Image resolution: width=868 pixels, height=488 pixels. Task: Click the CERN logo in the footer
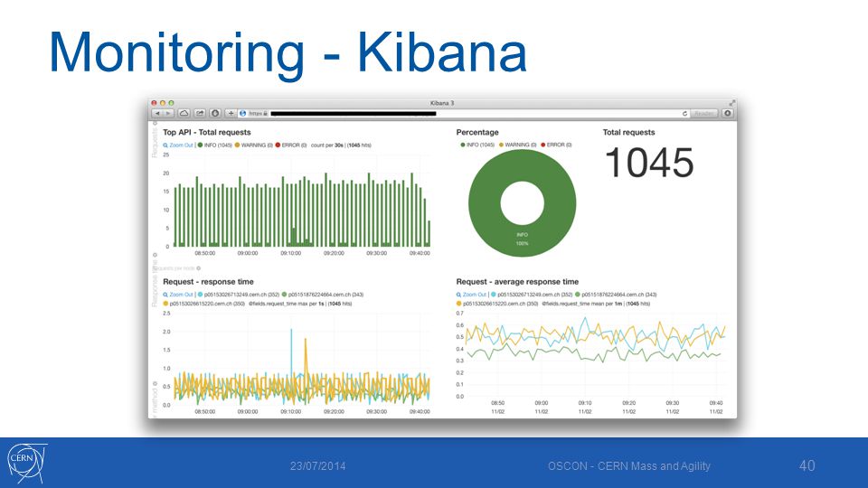click(26, 463)
